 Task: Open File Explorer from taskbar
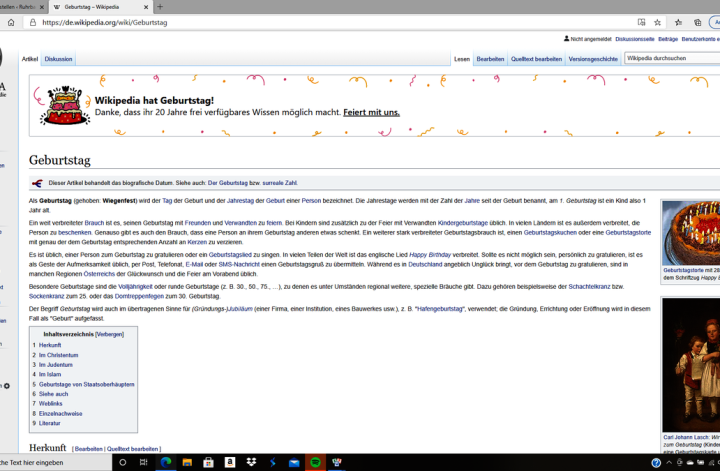tap(187, 463)
